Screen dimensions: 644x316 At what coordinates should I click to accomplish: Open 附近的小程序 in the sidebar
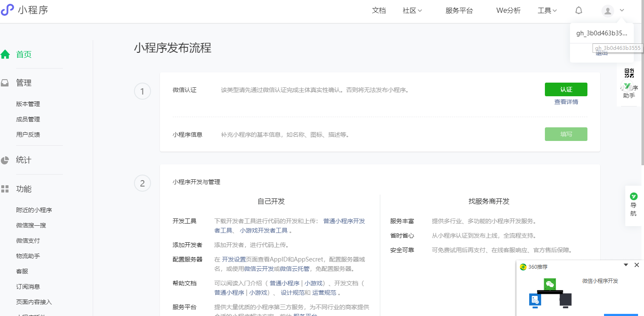coord(34,210)
